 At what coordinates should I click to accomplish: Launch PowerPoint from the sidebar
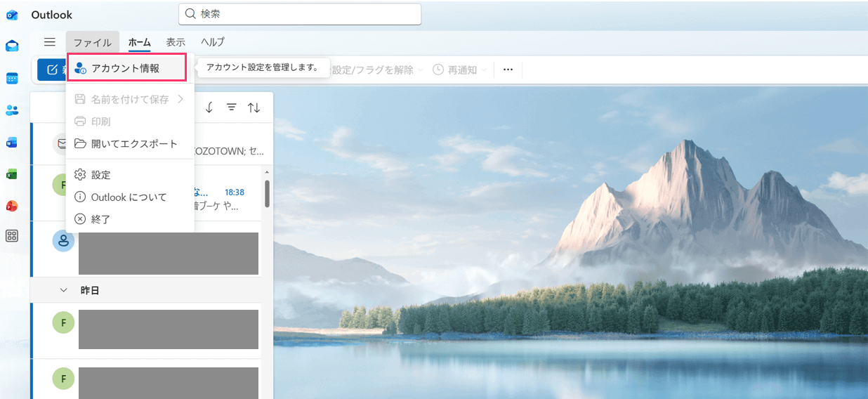coord(12,207)
